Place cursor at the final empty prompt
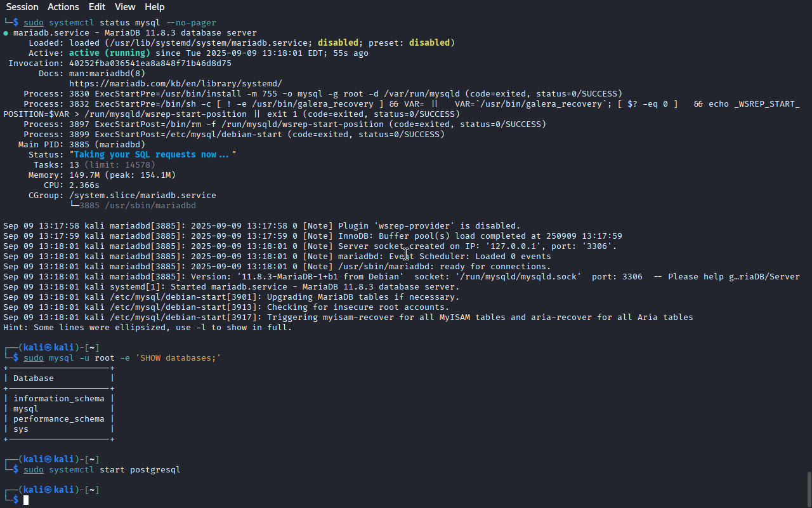 coord(26,500)
